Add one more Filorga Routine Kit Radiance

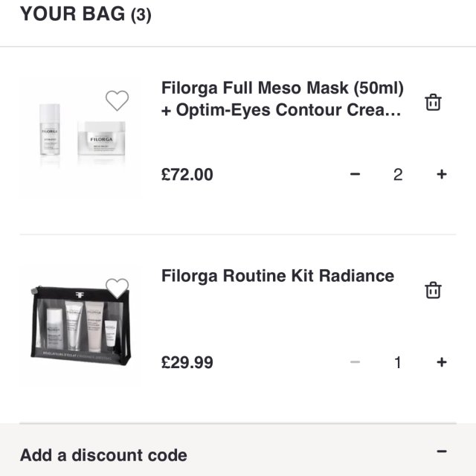coord(441,362)
